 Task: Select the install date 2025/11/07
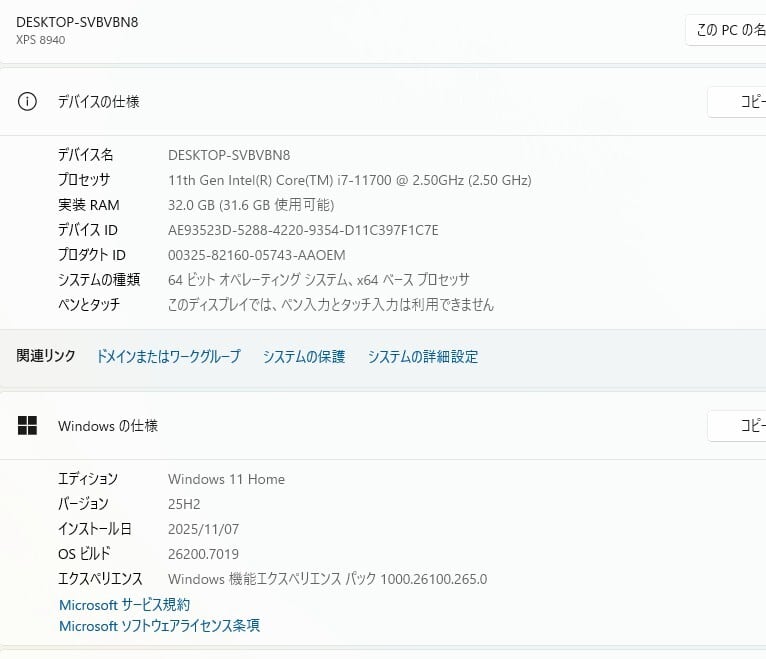(x=204, y=529)
